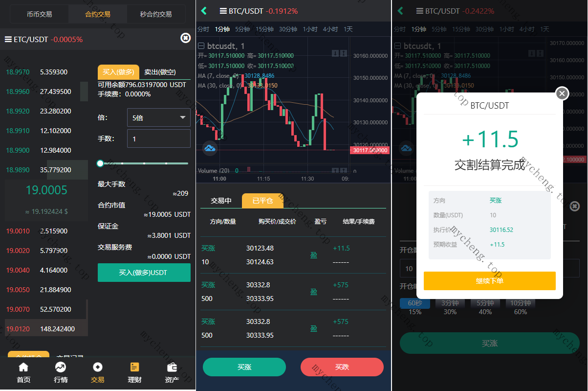Toggle 卖出(做空) sell-short option
The image size is (588, 391).
click(160, 72)
